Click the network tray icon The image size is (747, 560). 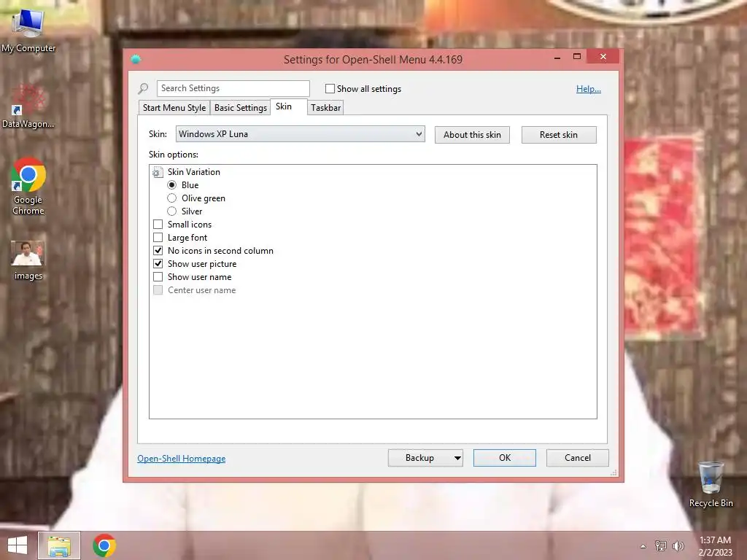[x=661, y=545]
